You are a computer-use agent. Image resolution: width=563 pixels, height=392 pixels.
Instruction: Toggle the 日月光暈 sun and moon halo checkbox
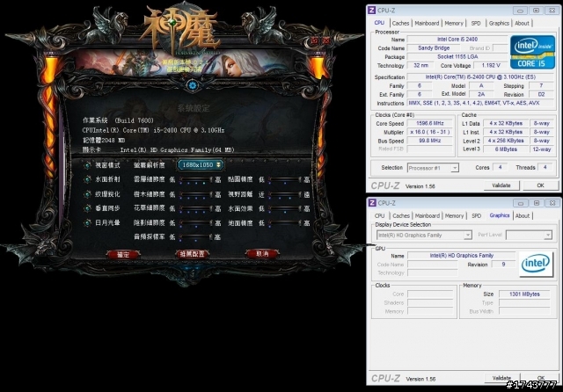click(87, 223)
